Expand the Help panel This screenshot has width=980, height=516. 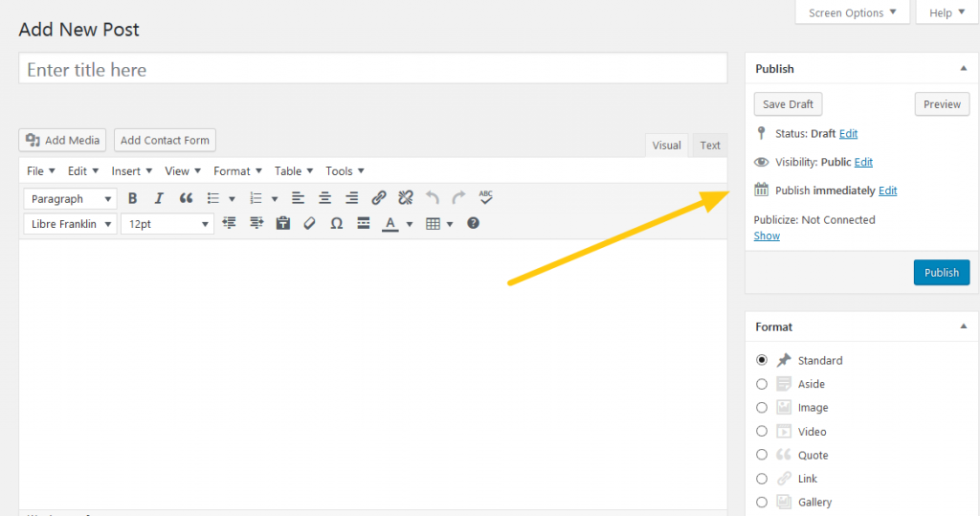(x=947, y=12)
